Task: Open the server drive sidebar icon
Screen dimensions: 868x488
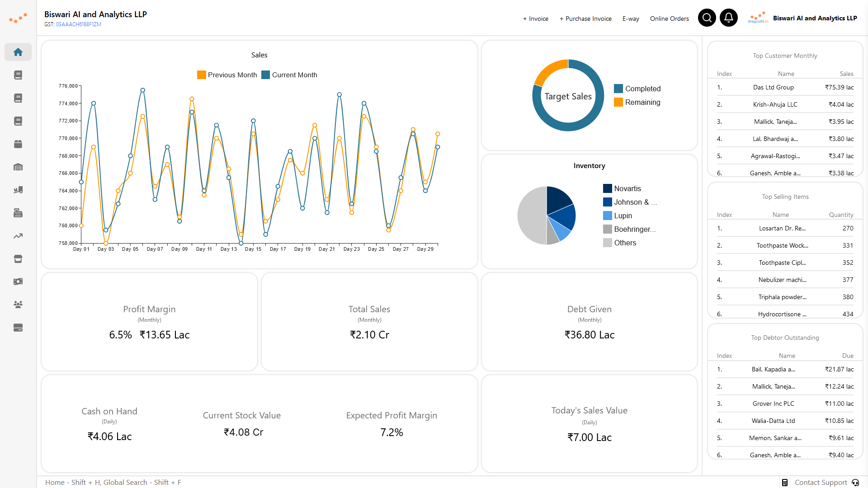Action: point(18,328)
